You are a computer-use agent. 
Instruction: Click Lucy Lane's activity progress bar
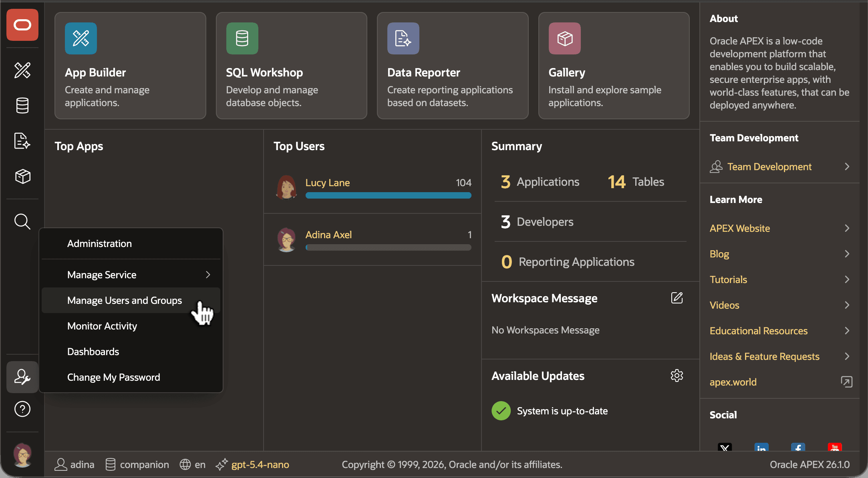click(x=388, y=195)
